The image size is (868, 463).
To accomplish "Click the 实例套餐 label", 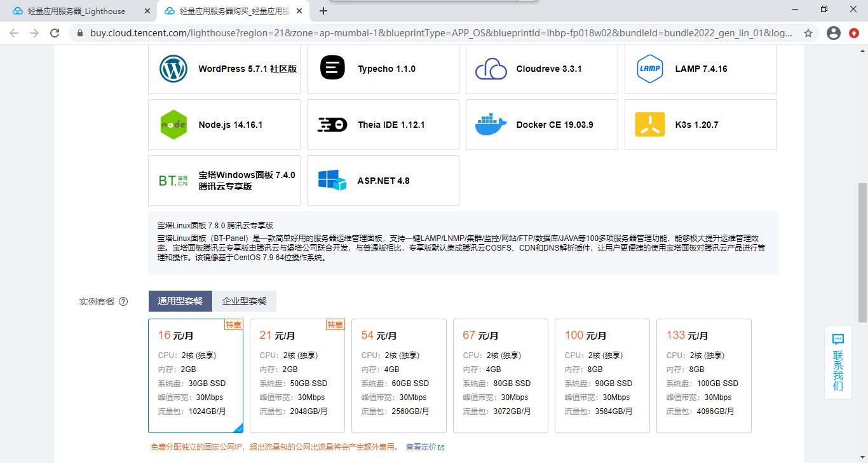I will coord(97,301).
